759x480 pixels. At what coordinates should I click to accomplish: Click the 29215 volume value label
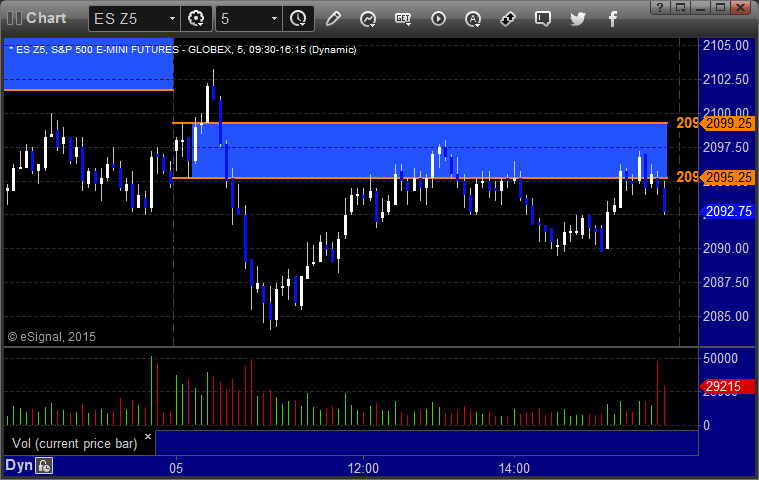tap(728, 387)
